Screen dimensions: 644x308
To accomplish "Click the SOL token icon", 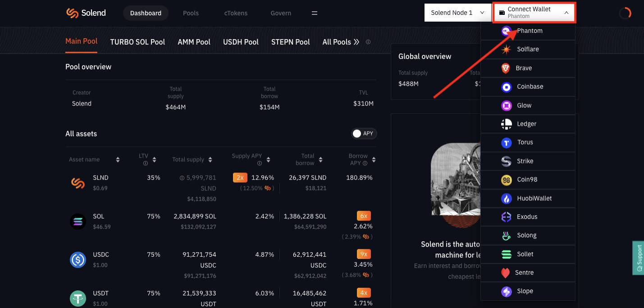I will (x=78, y=221).
